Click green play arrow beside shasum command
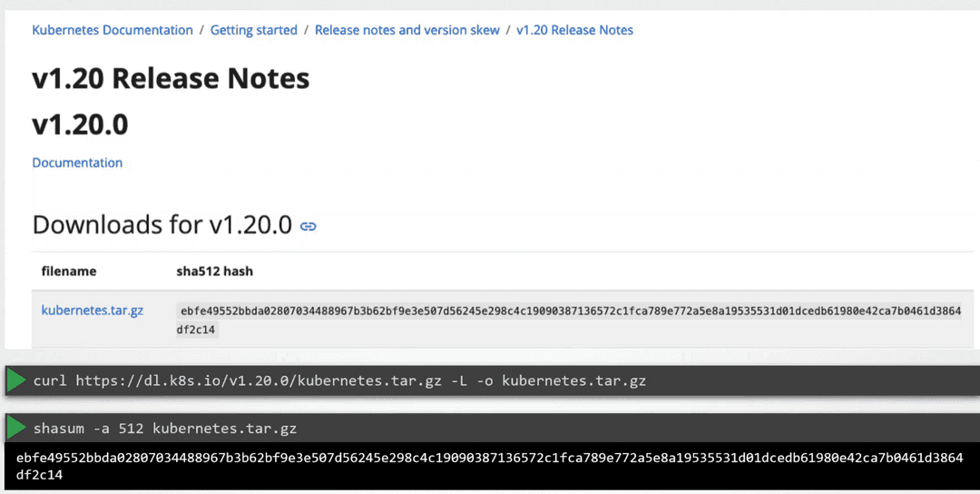This screenshot has height=494, width=980. [x=16, y=428]
